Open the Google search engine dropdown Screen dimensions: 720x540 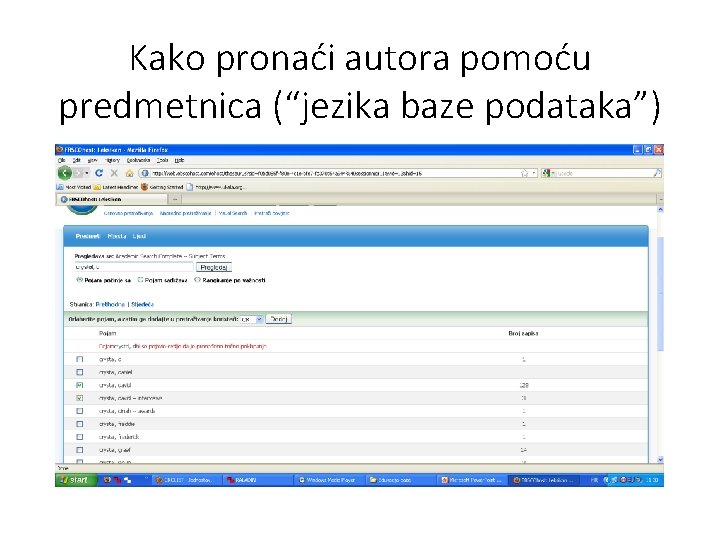(x=548, y=173)
